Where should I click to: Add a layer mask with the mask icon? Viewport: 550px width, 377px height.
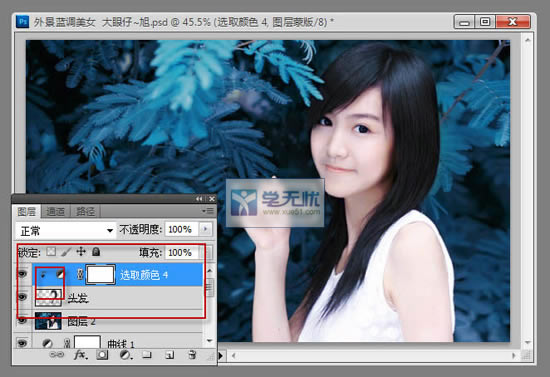102,355
